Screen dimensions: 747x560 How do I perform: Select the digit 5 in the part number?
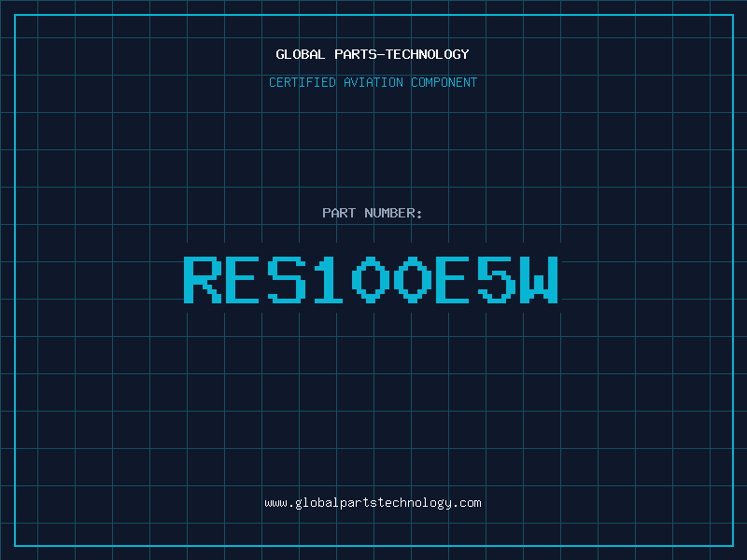click(497, 279)
